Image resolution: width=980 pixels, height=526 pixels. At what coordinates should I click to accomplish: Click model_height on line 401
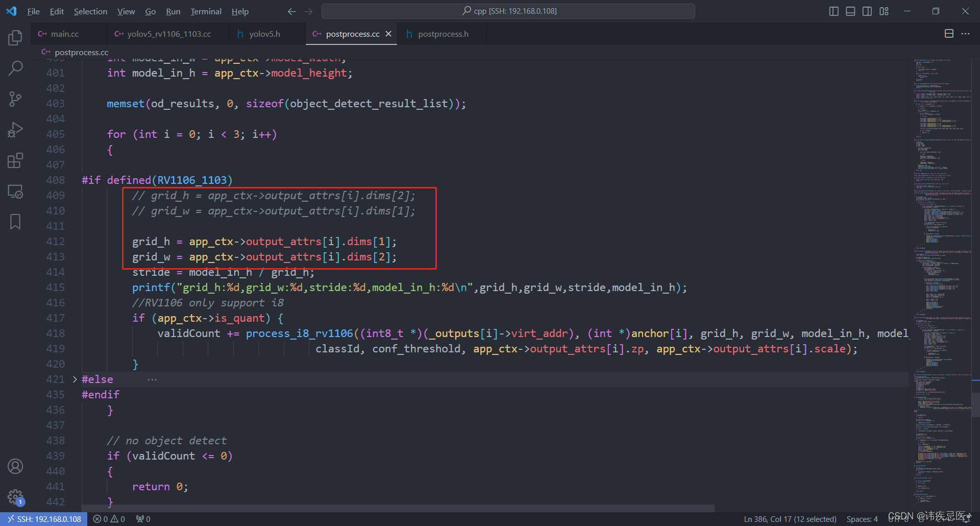pyautogui.click(x=309, y=73)
